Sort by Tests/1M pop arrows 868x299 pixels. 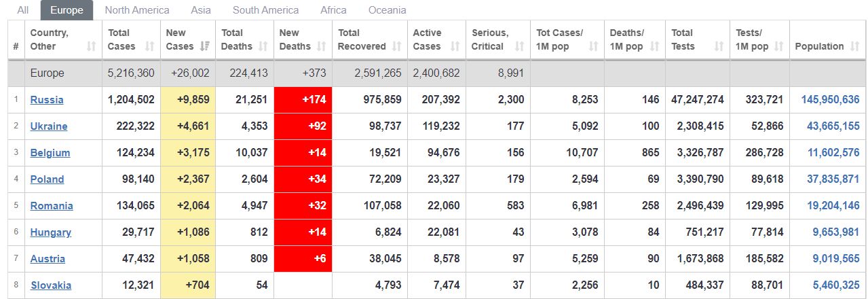(779, 47)
